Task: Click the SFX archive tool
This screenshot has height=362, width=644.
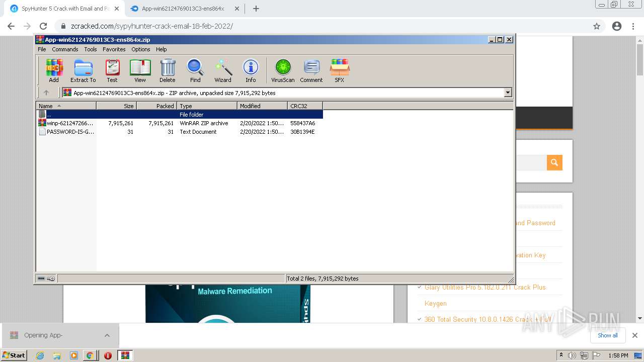Action: (340, 70)
